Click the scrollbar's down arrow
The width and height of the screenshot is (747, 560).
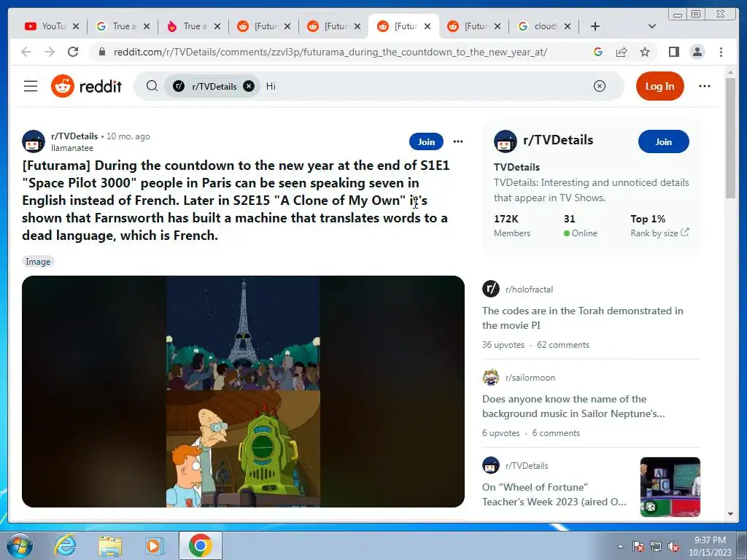(x=730, y=514)
